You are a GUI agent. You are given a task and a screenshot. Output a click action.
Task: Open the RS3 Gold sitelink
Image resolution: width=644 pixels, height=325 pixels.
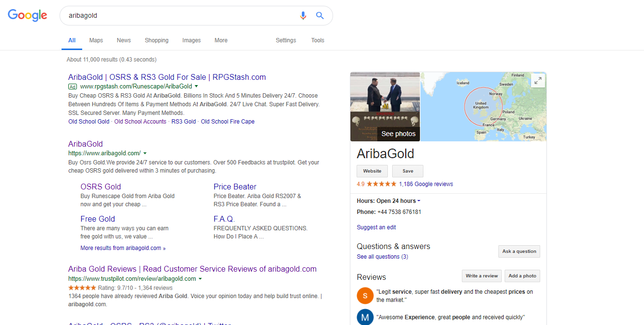184,122
